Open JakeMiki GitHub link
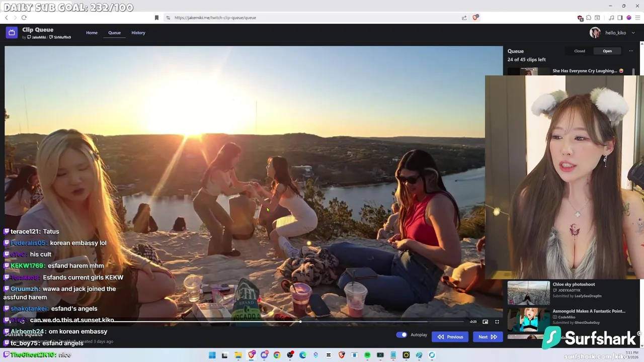Image resolution: width=644 pixels, height=362 pixels. (x=37, y=37)
